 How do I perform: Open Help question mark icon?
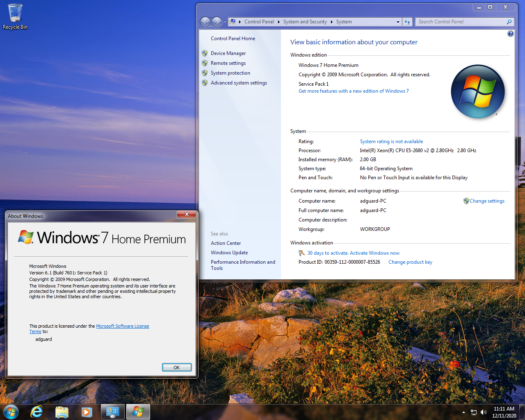(510, 34)
